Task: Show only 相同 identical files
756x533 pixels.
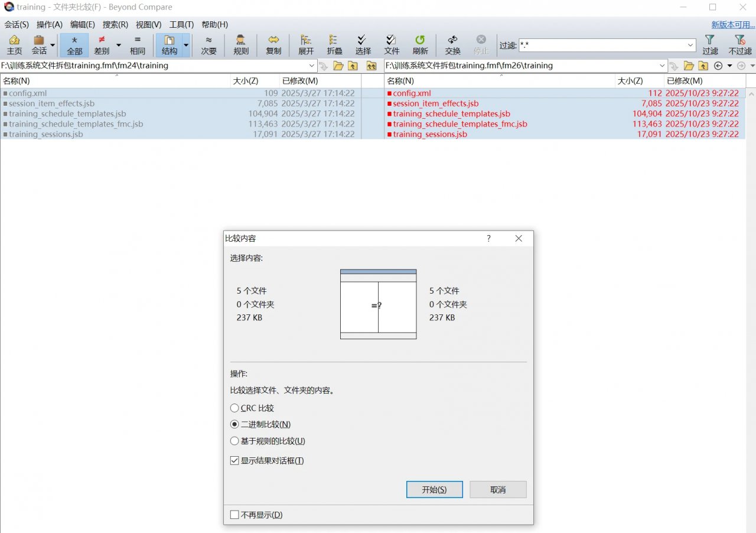Action: 138,45
